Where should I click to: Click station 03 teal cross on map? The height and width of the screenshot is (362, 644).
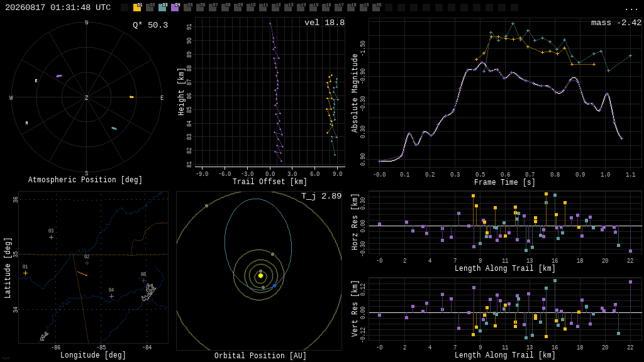click(x=51, y=237)
